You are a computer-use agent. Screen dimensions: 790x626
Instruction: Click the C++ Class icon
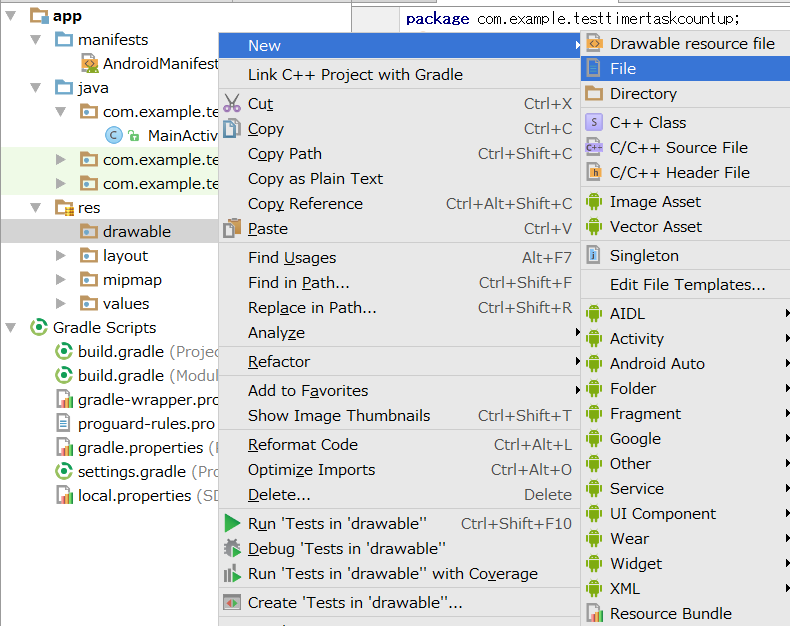(x=594, y=122)
